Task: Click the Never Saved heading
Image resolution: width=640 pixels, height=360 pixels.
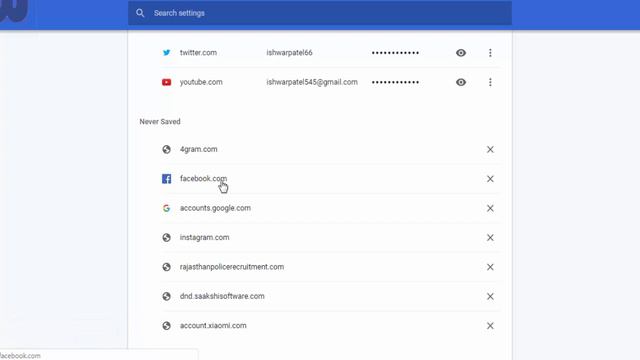Action: pos(160,122)
